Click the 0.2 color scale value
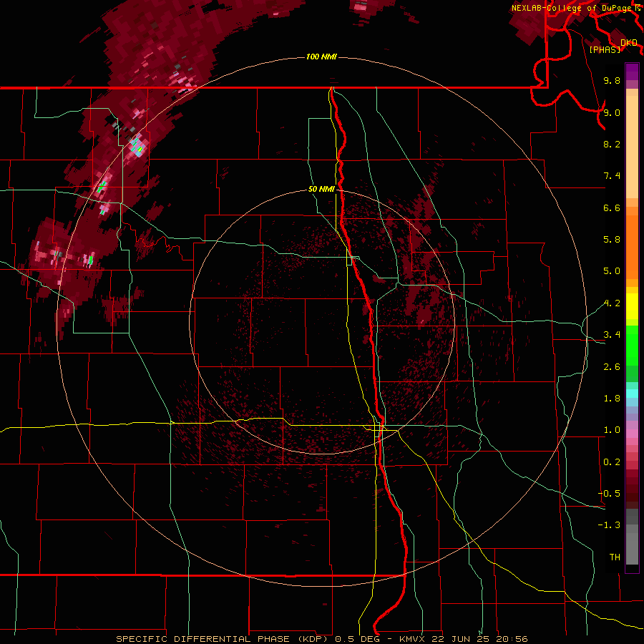Image resolution: width=644 pixels, height=644 pixels. [x=612, y=462]
